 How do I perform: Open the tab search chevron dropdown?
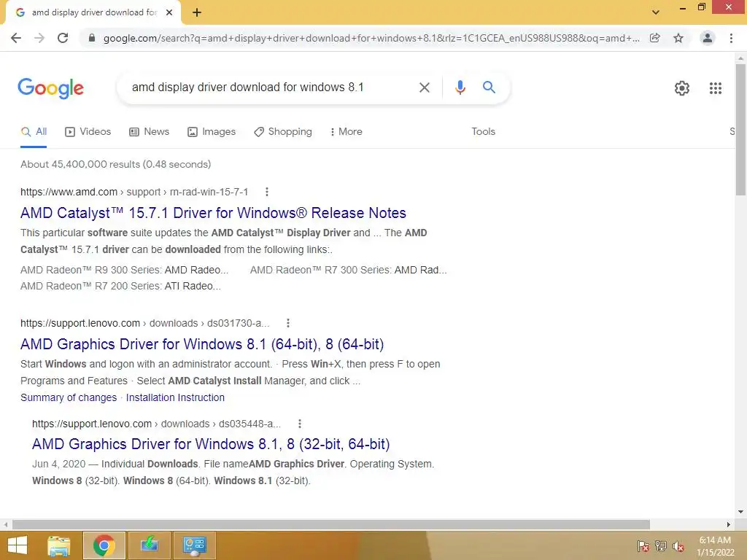(656, 12)
